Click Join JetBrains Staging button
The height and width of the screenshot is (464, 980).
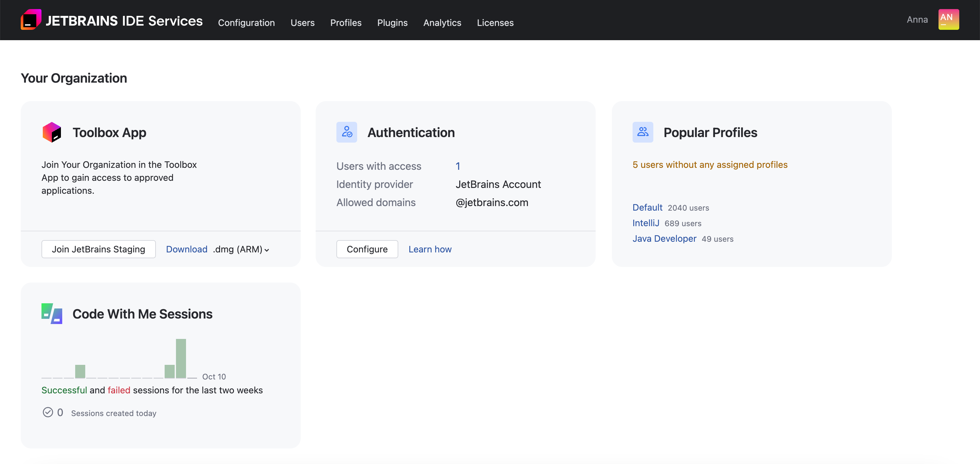click(99, 249)
